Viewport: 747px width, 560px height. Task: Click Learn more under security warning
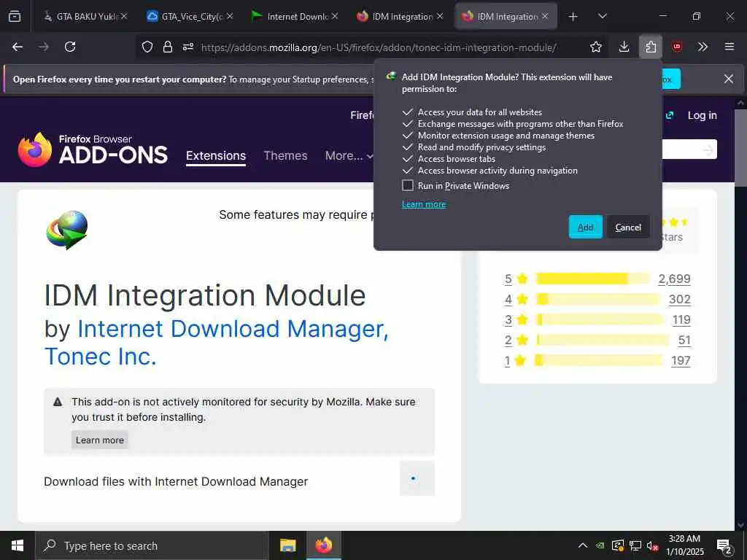[99, 440]
